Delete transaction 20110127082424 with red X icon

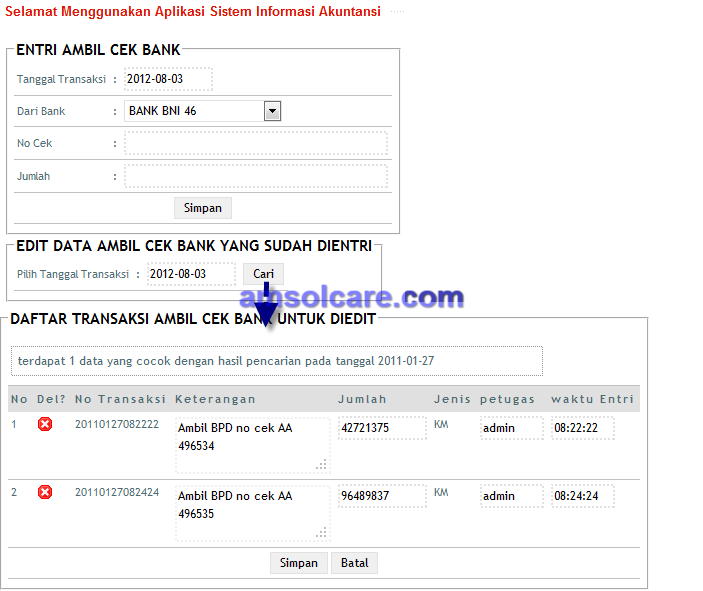pos(45,492)
